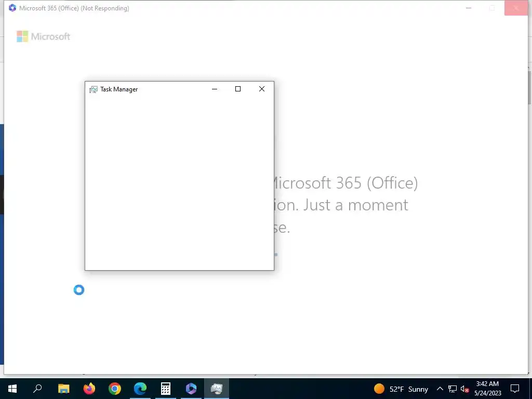Open the notification center icon
532x399 pixels.
[x=515, y=389]
